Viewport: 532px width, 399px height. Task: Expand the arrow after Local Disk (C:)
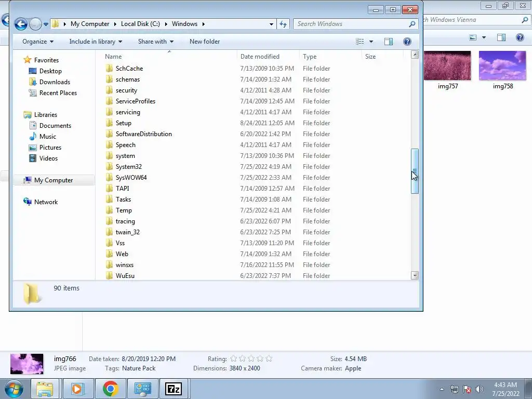[x=166, y=24]
